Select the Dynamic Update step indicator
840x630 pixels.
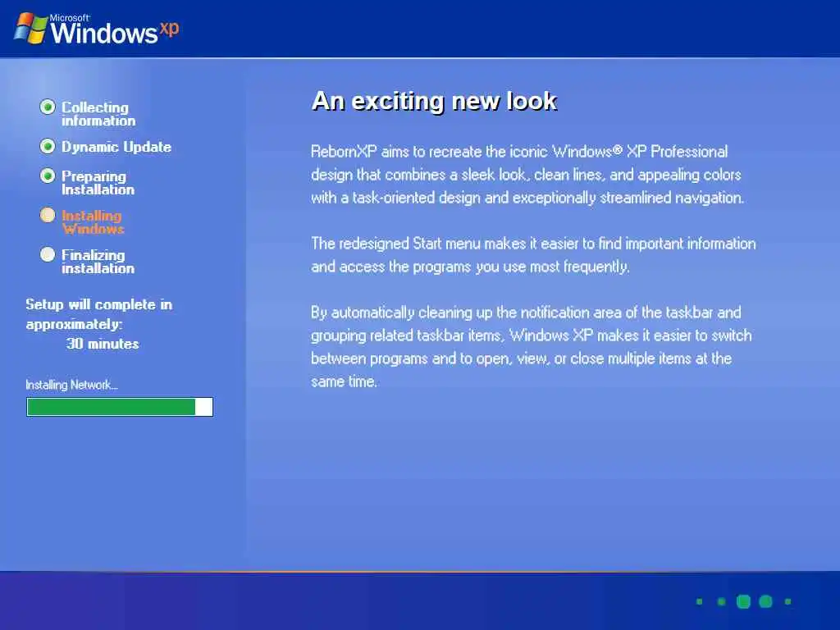48,146
